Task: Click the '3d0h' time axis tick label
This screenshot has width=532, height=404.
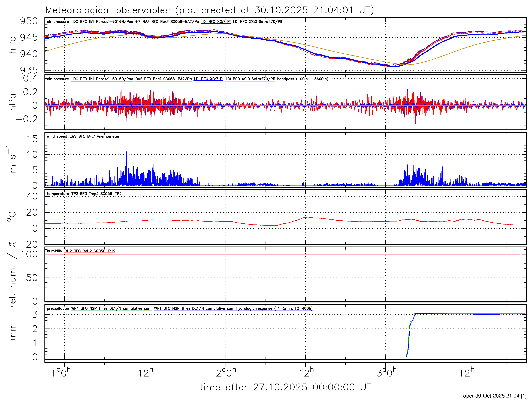Action: (x=386, y=373)
